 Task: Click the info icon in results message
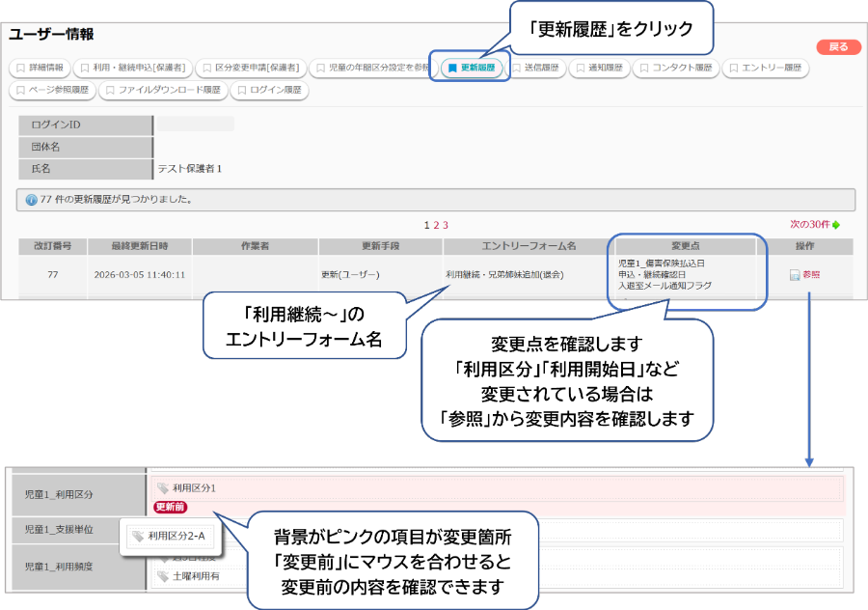pos(31,201)
